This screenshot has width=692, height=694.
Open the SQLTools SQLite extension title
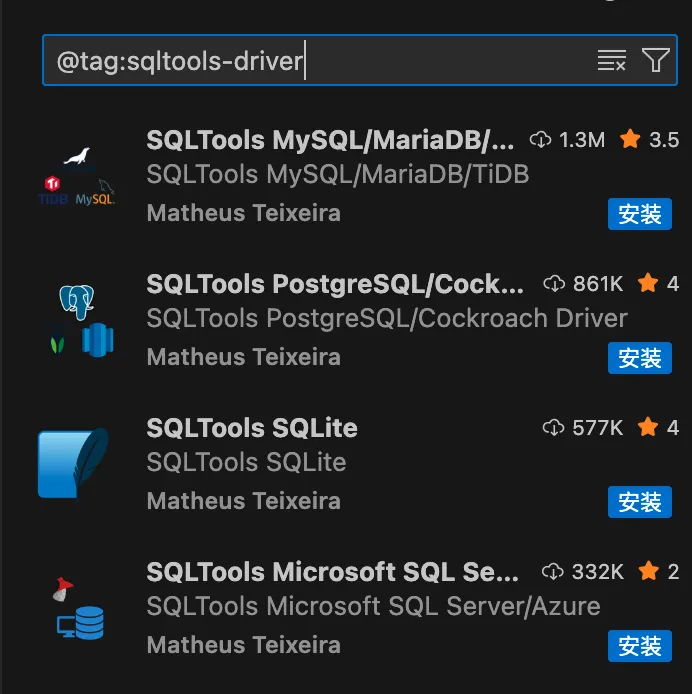coord(251,428)
